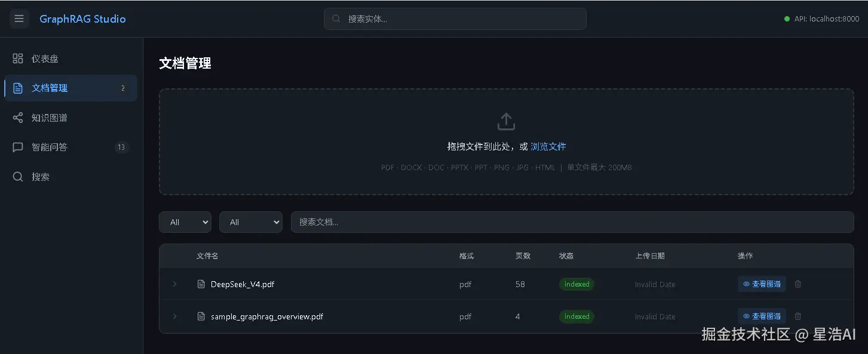Open the first All filter dropdown
This screenshot has height=354, width=868.
coord(185,221)
